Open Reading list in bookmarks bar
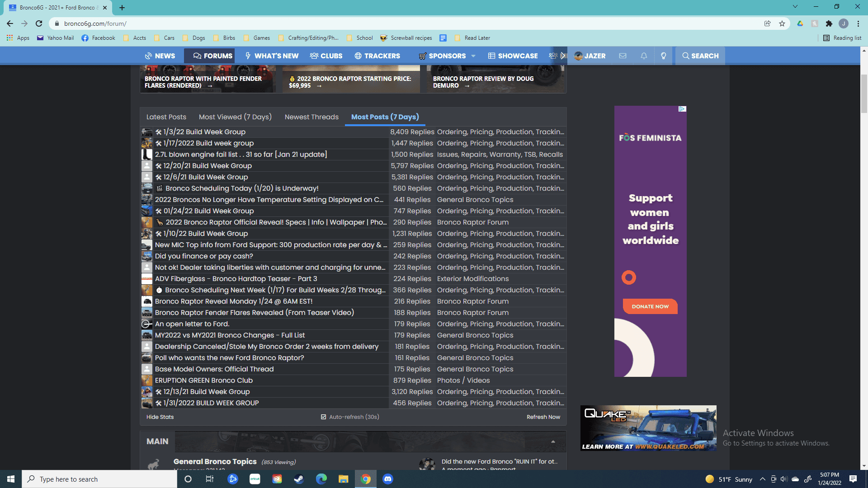The image size is (868, 488). 843,38
